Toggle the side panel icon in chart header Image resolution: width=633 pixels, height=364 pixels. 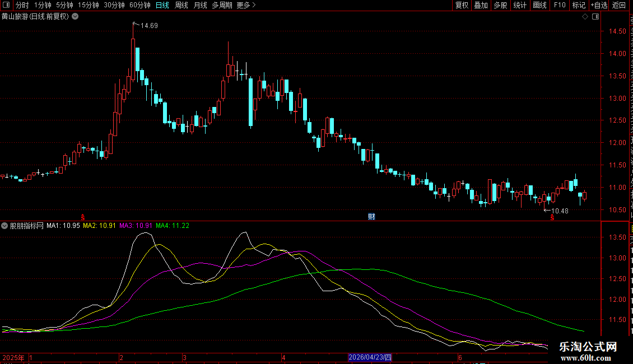tap(595, 17)
